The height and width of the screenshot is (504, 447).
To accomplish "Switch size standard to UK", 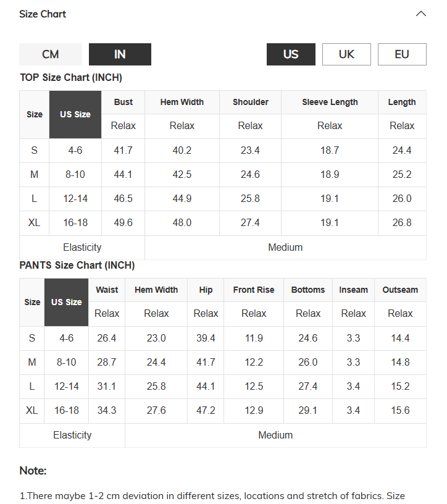I will point(346,54).
